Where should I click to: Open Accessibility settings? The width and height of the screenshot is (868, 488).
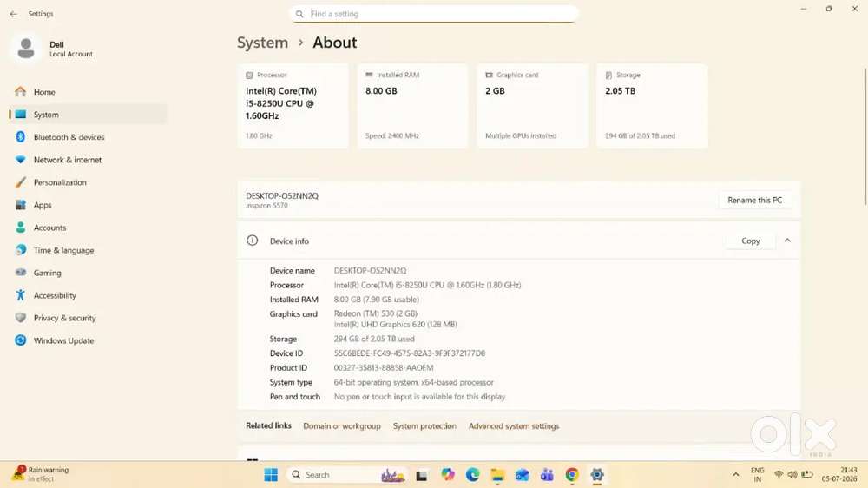click(89, 296)
